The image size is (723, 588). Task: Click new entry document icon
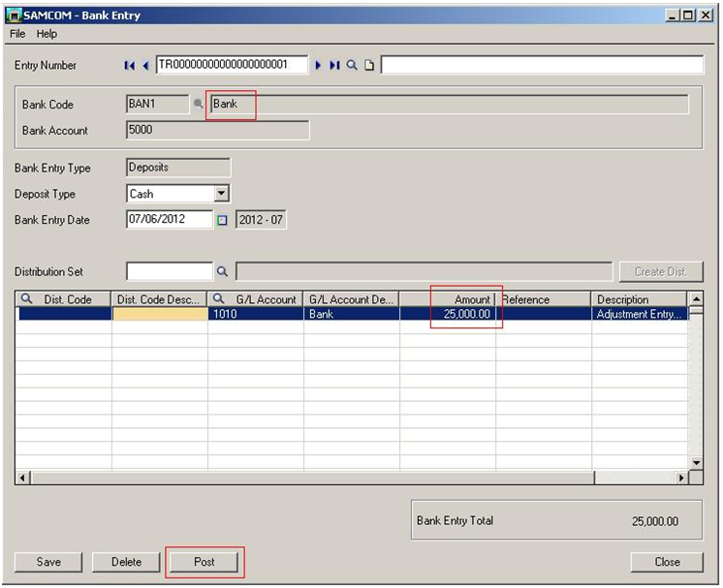pyautogui.click(x=369, y=66)
